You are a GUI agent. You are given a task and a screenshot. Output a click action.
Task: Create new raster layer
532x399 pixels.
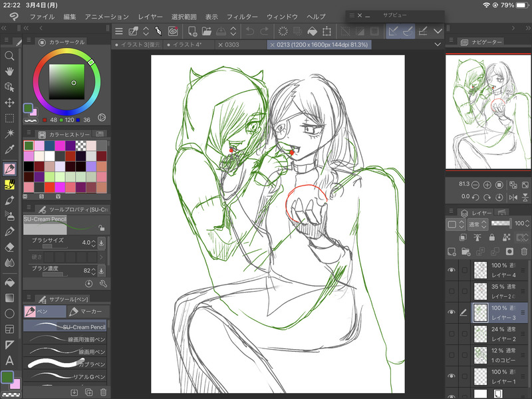452,251
